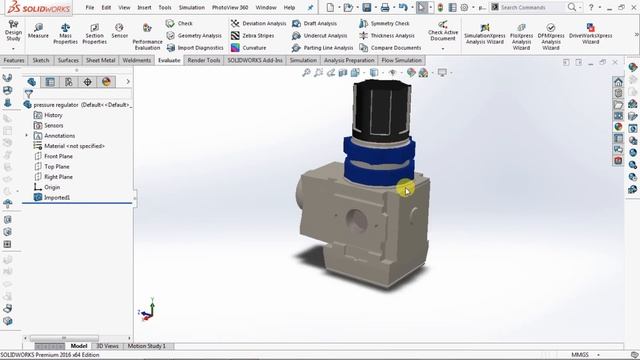Open Undercut Analysis
640x360 pixels.
(x=320, y=36)
